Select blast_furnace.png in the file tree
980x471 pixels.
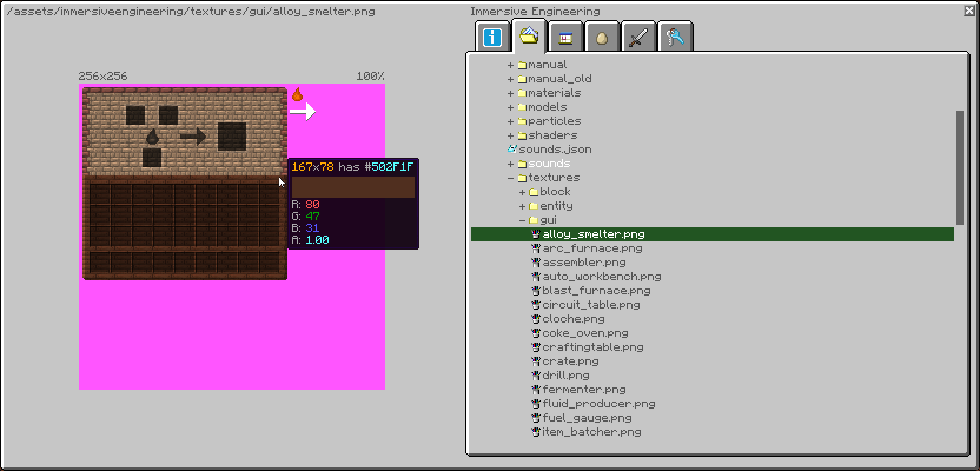(x=596, y=291)
